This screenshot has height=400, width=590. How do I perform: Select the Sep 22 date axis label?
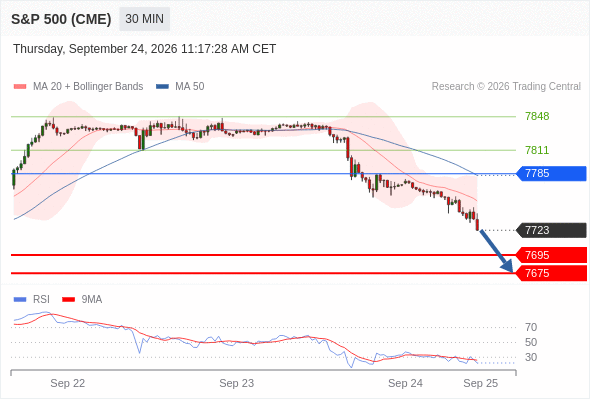pyautogui.click(x=68, y=383)
